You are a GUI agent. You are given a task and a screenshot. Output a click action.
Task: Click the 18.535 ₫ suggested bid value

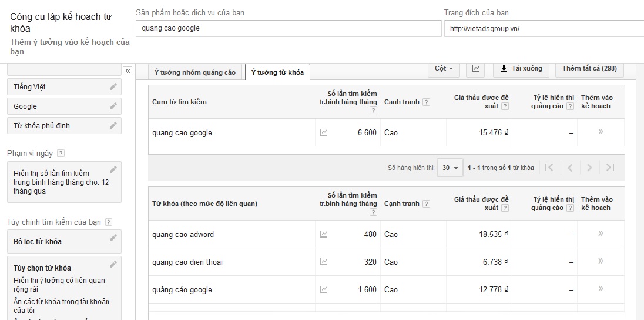click(494, 234)
